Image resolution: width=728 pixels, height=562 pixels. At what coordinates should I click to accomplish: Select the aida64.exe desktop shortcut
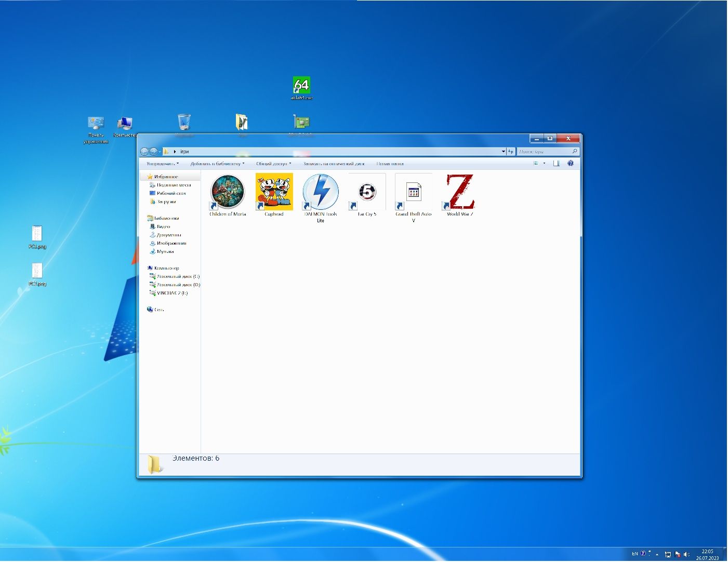(x=301, y=88)
